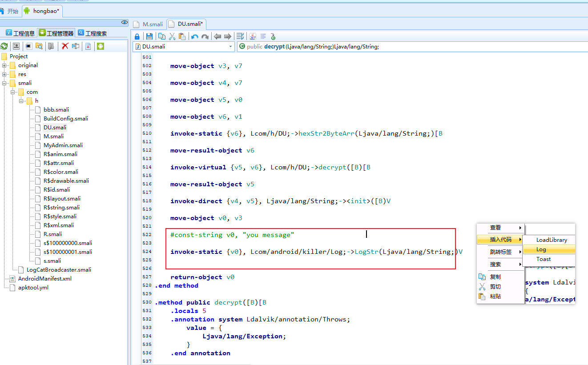Select BuildConfig.smali in project tree

(65, 119)
